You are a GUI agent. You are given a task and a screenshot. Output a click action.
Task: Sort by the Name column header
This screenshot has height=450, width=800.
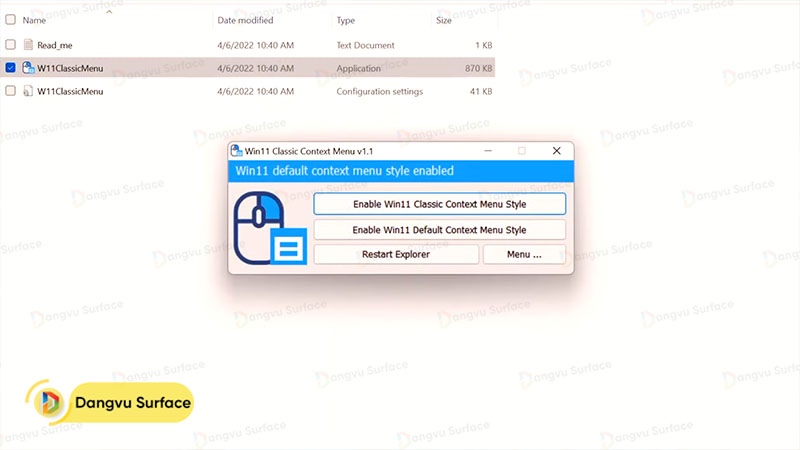pyautogui.click(x=34, y=20)
